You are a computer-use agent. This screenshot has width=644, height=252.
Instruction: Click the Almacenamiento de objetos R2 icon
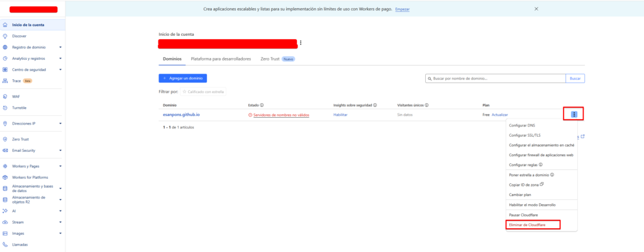(5, 200)
